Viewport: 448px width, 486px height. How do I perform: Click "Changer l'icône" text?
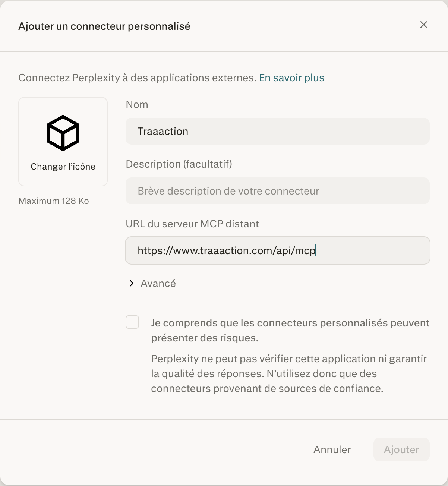pos(63,167)
